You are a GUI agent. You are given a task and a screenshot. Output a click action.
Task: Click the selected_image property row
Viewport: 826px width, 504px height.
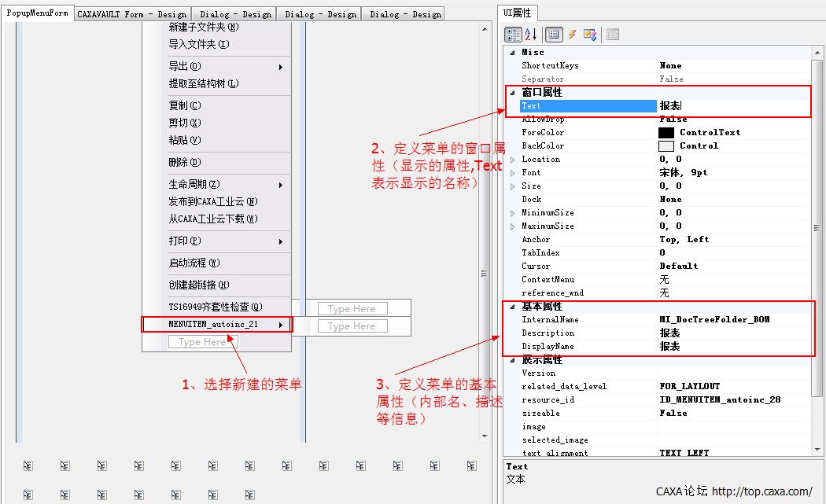[x=665, y=440]
